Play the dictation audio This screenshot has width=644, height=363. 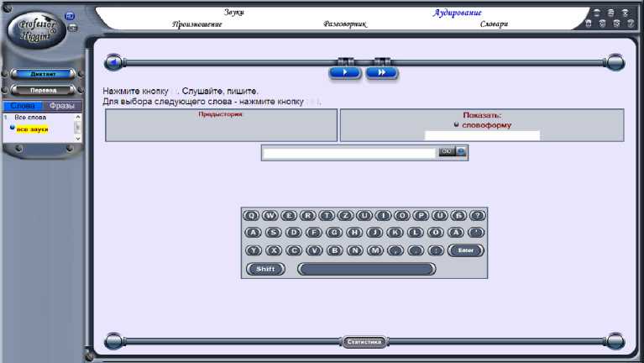[345, 73]
